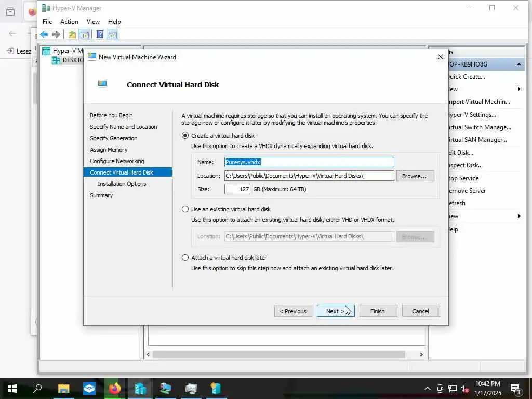Open Hyper-V Settings in Actions pane
The width and height of the screenshot is (532, 399).
472,115
